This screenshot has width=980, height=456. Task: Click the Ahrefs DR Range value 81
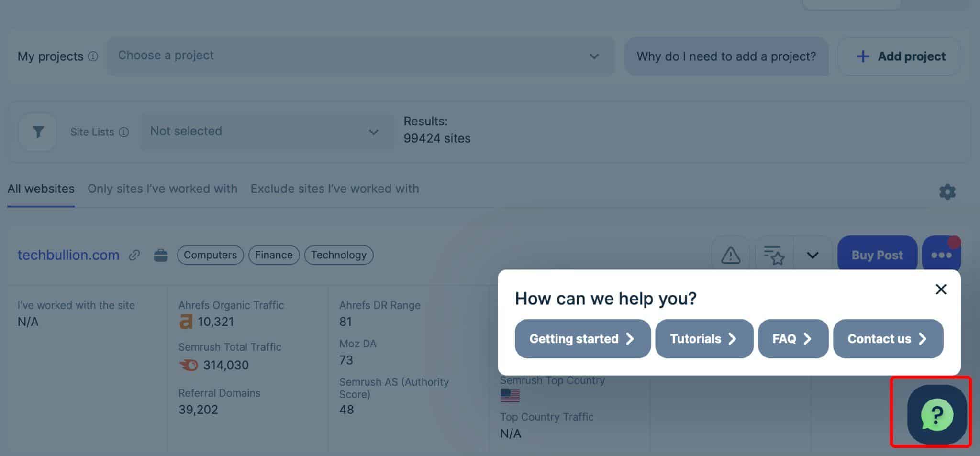point(345,322)
